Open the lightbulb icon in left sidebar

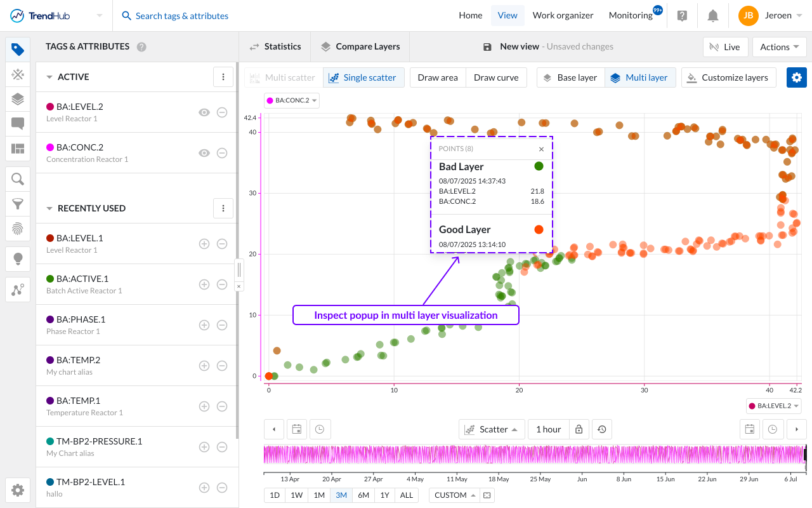(18, 258)
